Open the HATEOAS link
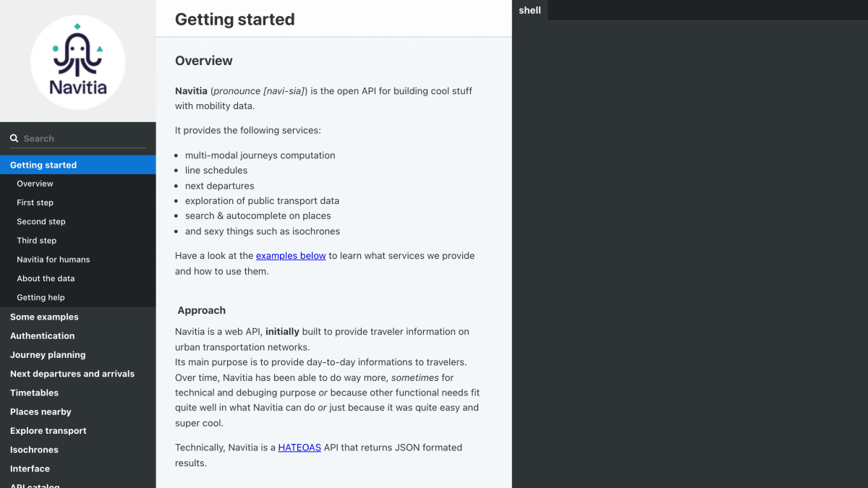 tap(299, 448)
